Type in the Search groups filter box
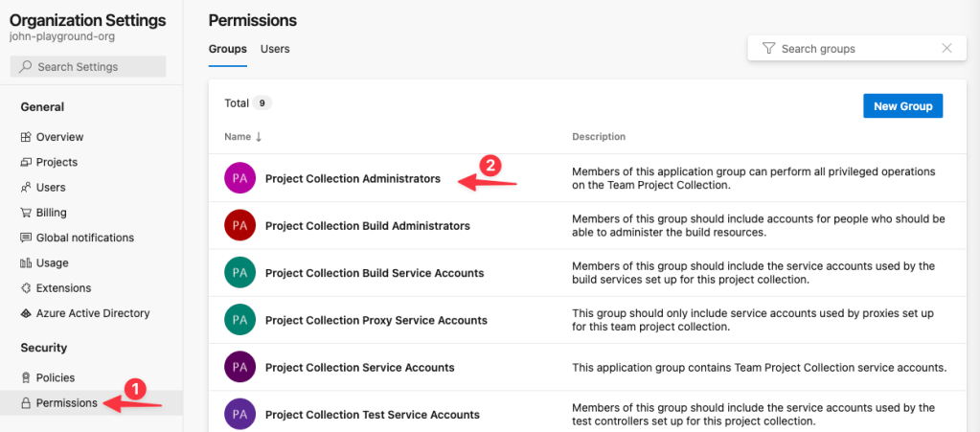Viewport: 980px width, 432px height. [x=853, y=49]
